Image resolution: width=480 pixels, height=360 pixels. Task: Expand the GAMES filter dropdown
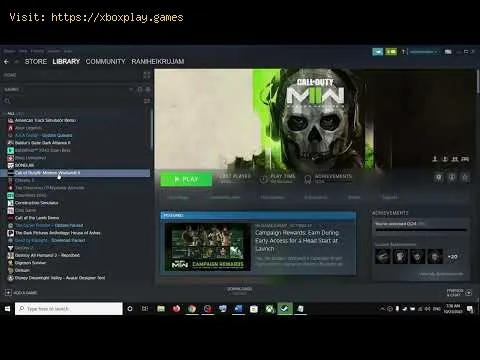(131, 89)
